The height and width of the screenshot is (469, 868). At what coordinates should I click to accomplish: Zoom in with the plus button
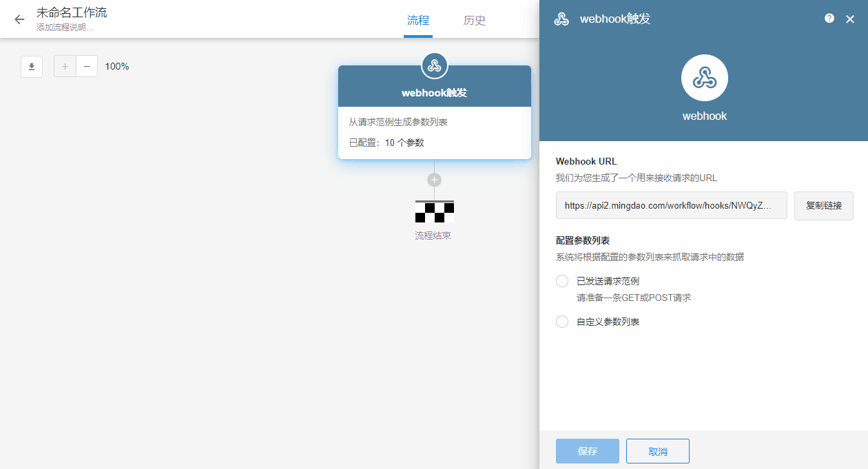tap(65, 67)
